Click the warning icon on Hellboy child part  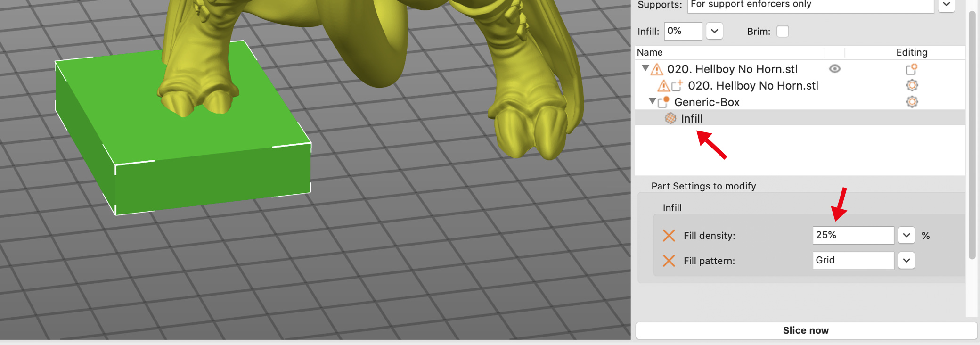tap(663, 86)
